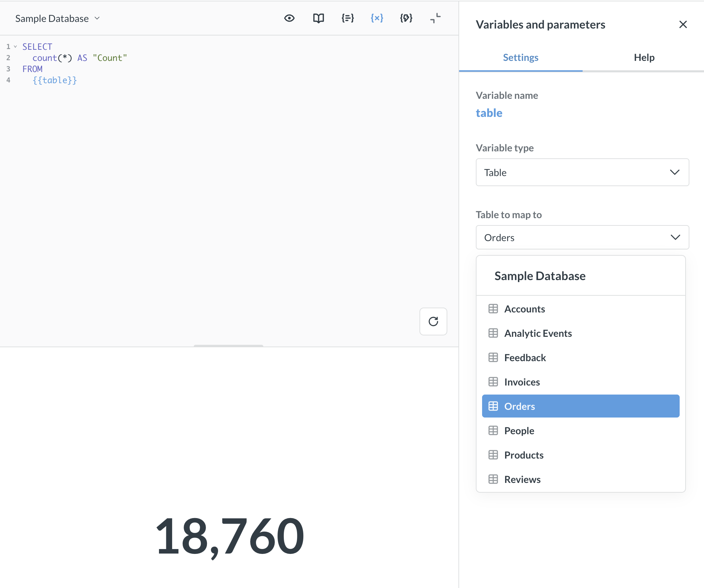This screenshot has width=704, height=588.
Task: Toggle the variables {x} icon
Action: click(377, 18)
